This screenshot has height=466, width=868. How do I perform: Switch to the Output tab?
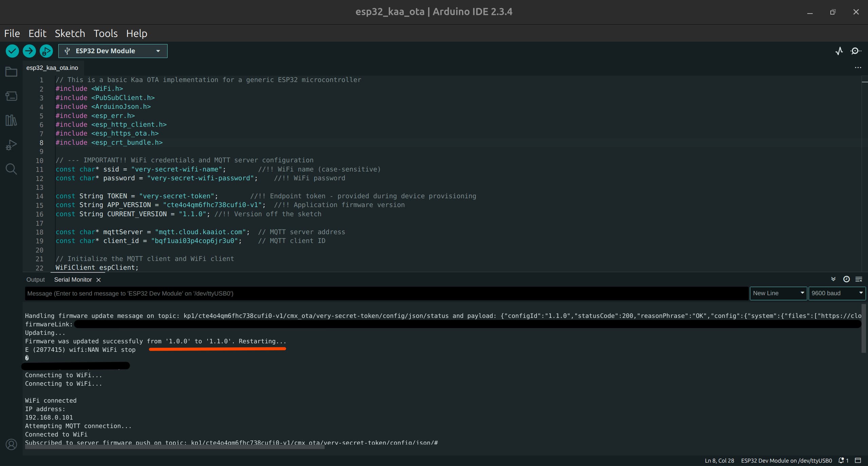point(35,280)
